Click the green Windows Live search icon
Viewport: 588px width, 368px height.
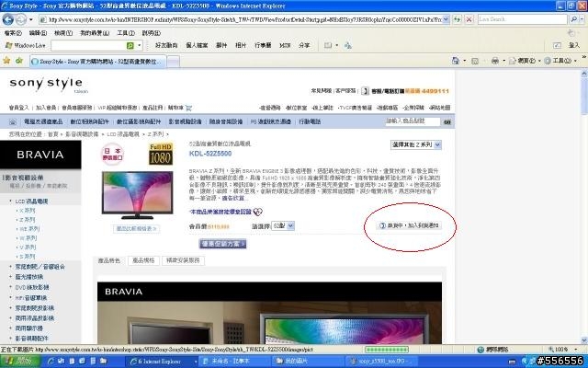pyautogui.click(x=130, y=45)
